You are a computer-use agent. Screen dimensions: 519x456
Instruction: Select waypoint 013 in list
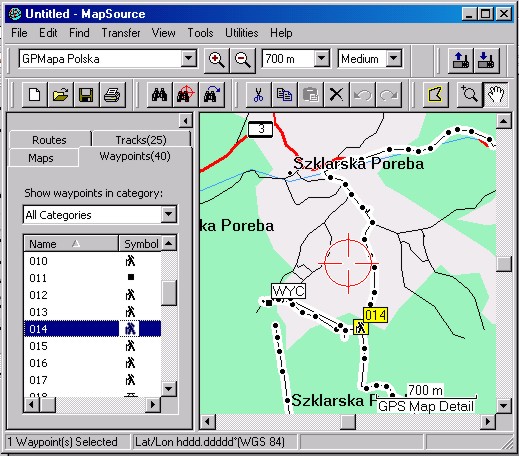tap(93, 312)
